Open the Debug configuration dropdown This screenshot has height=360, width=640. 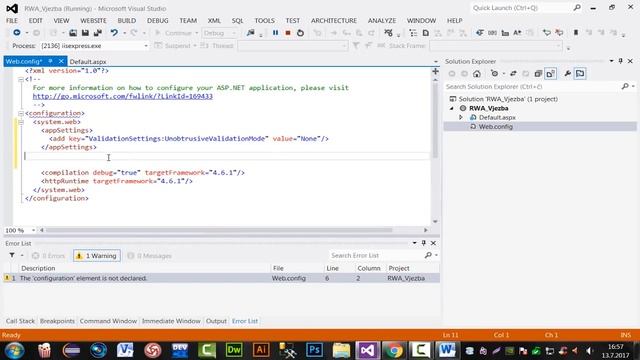coord(234,33)
